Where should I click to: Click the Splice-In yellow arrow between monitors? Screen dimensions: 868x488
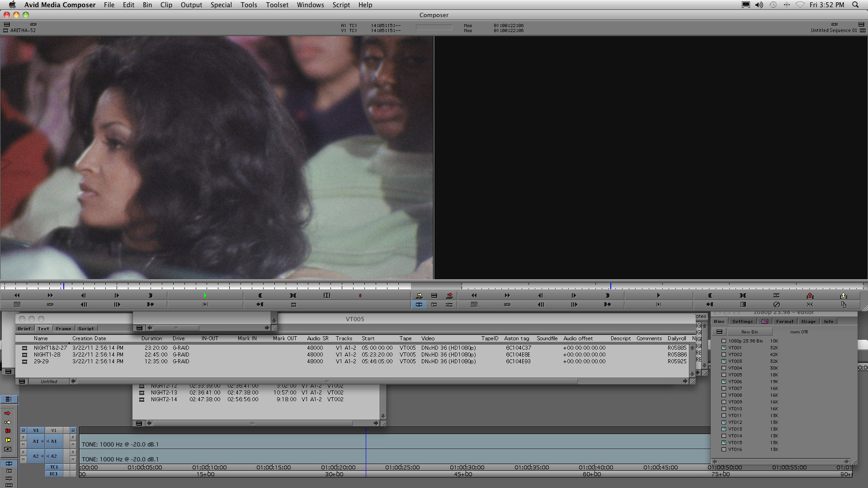pos(419,296)
